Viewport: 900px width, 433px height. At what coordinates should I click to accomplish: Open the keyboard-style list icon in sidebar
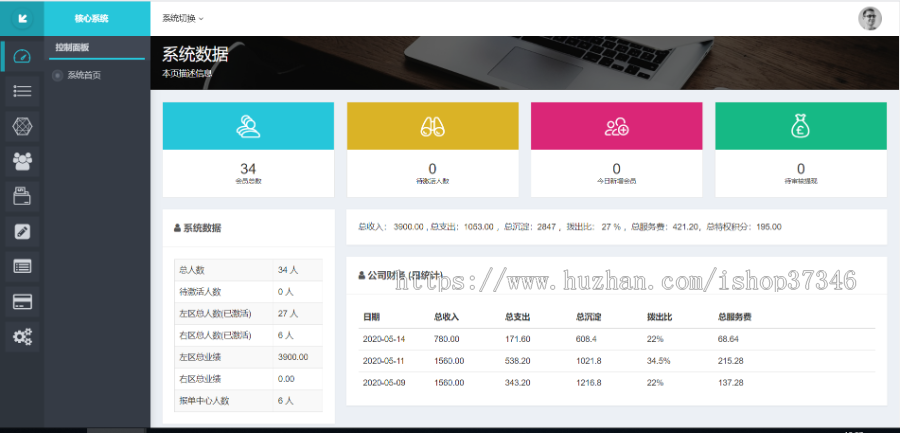[x=22, y=266]
